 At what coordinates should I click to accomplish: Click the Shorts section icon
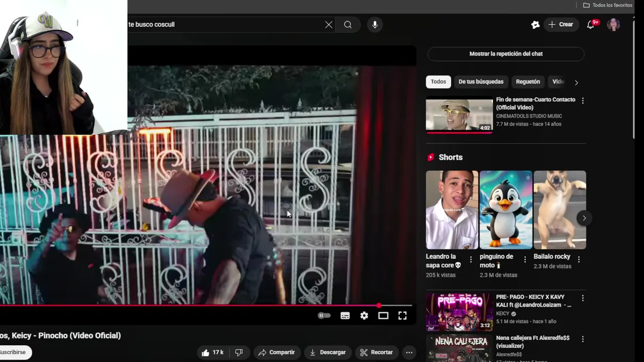431,157
